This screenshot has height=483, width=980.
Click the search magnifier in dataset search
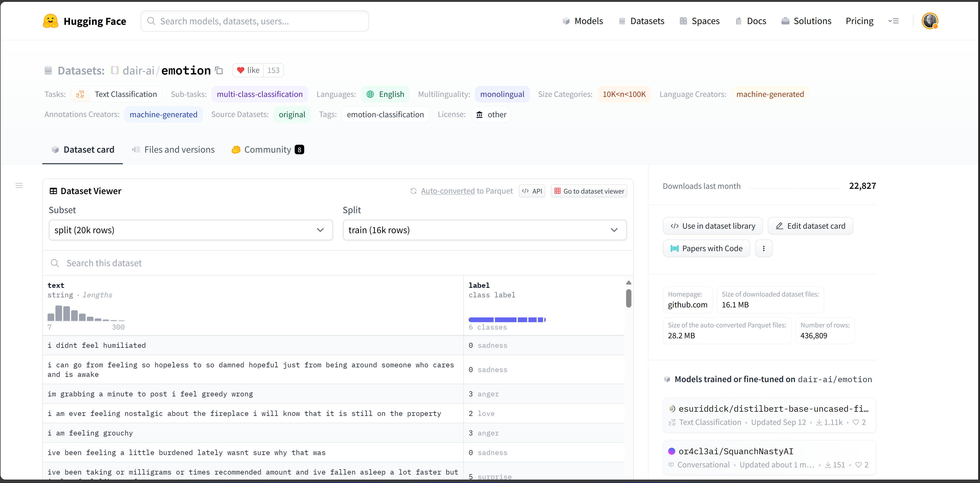pos(55,263)
